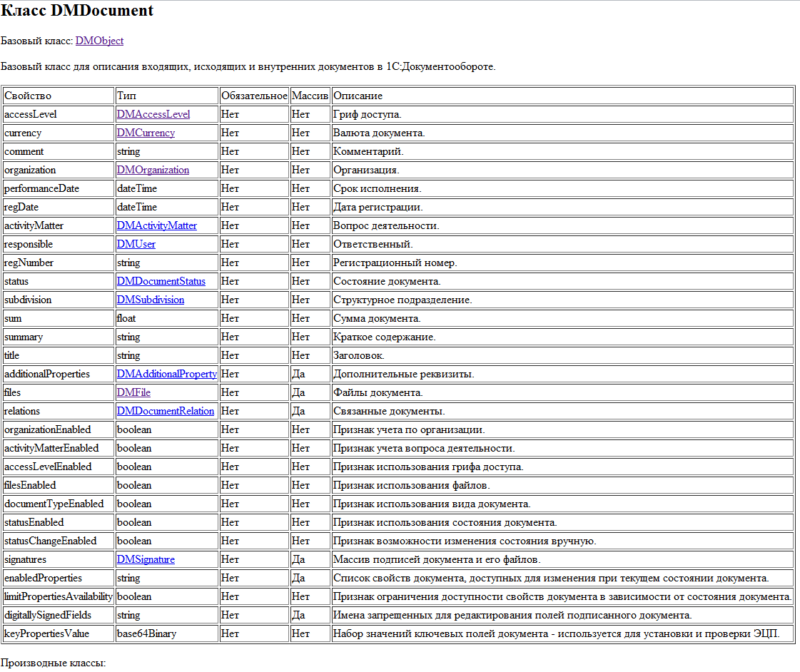Click the title property cell
This screenshot has width=800, height=672.
coord(59,355)
